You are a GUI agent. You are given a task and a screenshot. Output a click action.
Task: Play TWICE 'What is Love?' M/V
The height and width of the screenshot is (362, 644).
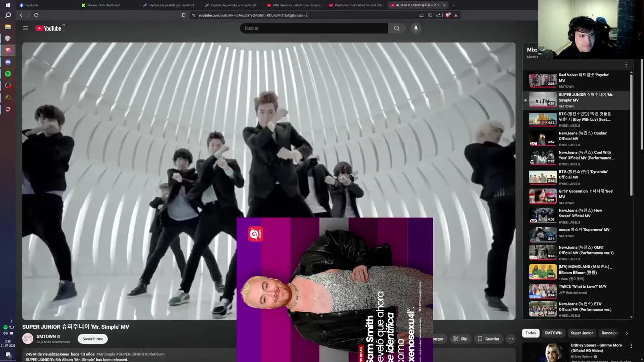click(x=577, y=291)
